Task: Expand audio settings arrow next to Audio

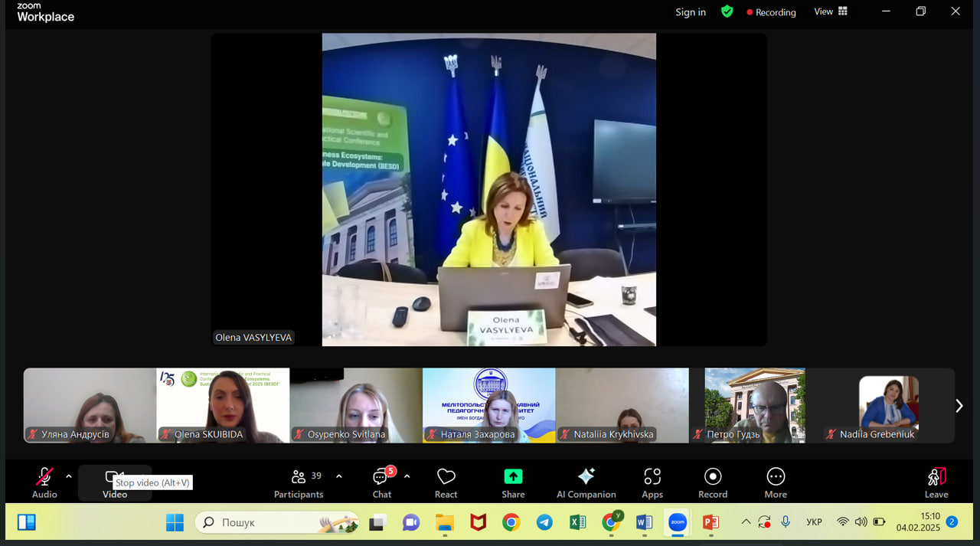Action: pos(69,476)
